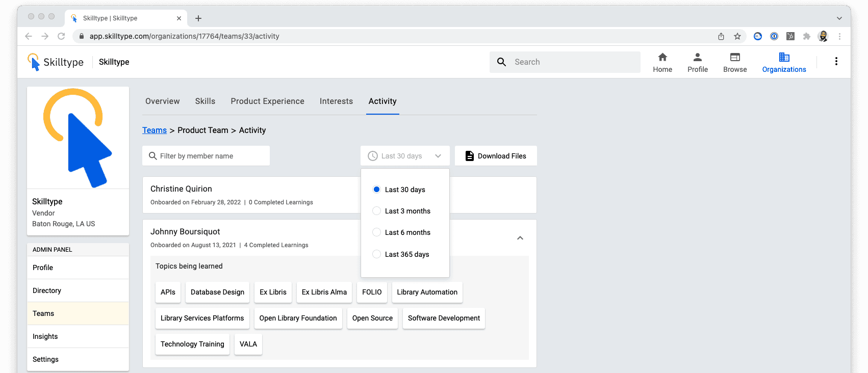Click the Skilltype logo in header

coord(56,62)
